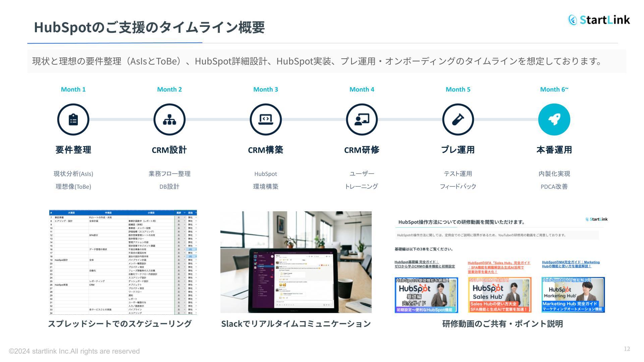Image resolution: width=644 pixels, height=362 pixels.
Task: Click the clipboard icon above 要件整理
Action: pos(73,119)
